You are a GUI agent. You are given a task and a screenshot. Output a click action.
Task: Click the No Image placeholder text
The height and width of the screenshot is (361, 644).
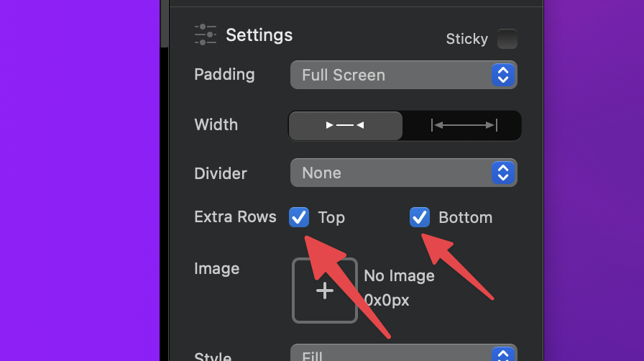[399, 276]
